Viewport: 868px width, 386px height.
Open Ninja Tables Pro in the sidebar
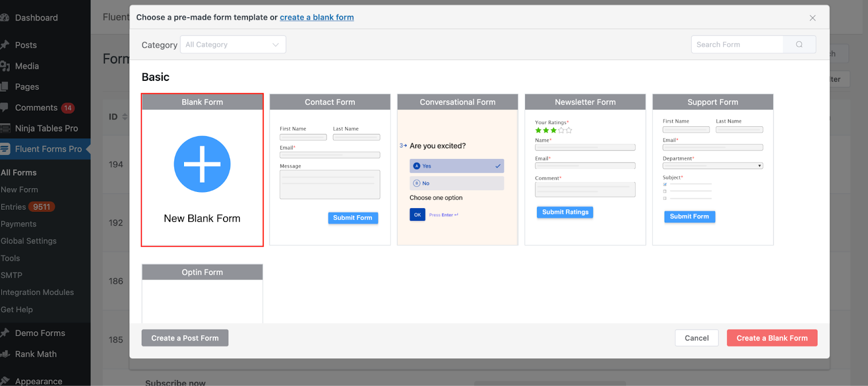pos(47,128)
